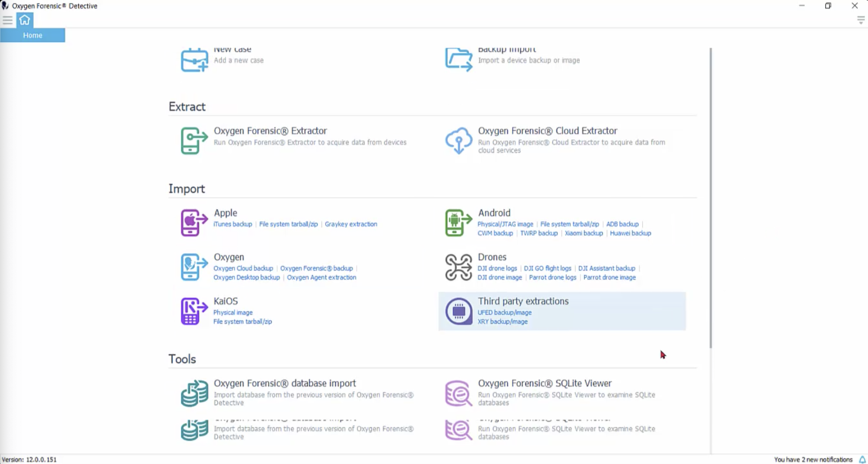Open the toolbar options dropdown icon at top right
Image resolution: width=868 pixels, height=464 pixels.
(x=861, y=20)
